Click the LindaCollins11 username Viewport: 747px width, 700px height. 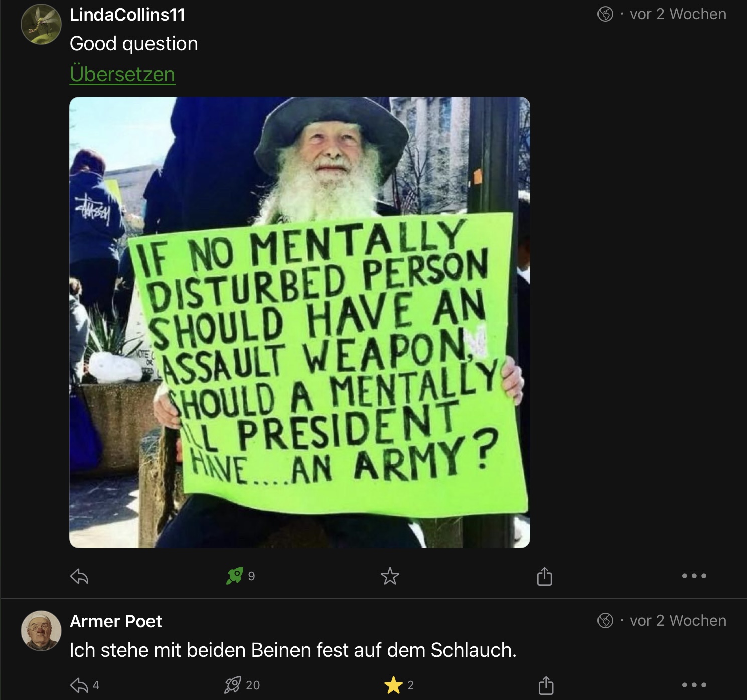click(127, 15)
